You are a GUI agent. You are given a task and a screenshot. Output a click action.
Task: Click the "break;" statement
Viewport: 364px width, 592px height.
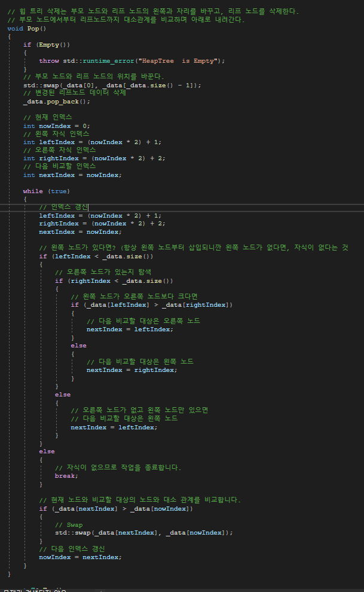tap(66, 476)
